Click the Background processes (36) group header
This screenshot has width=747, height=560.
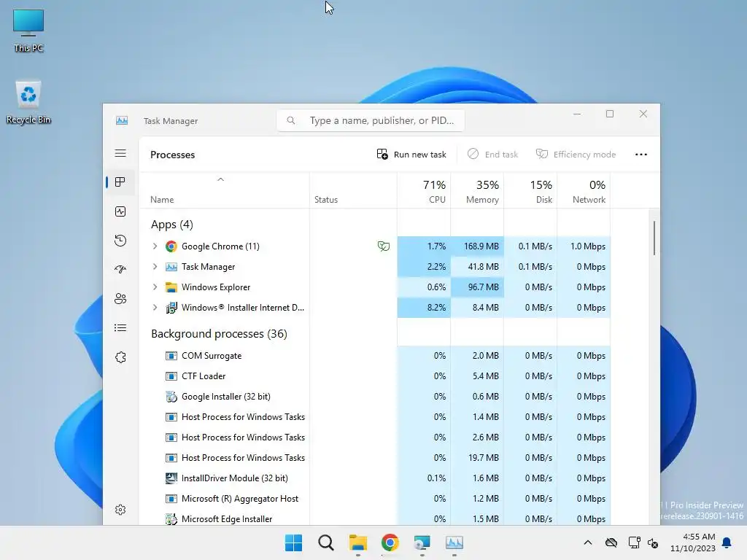pos(219,334)
